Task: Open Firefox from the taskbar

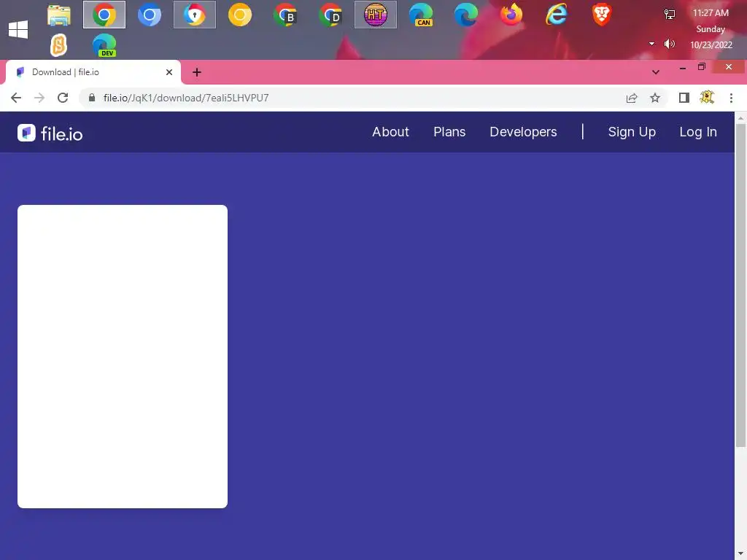Action: coord(511,15)
